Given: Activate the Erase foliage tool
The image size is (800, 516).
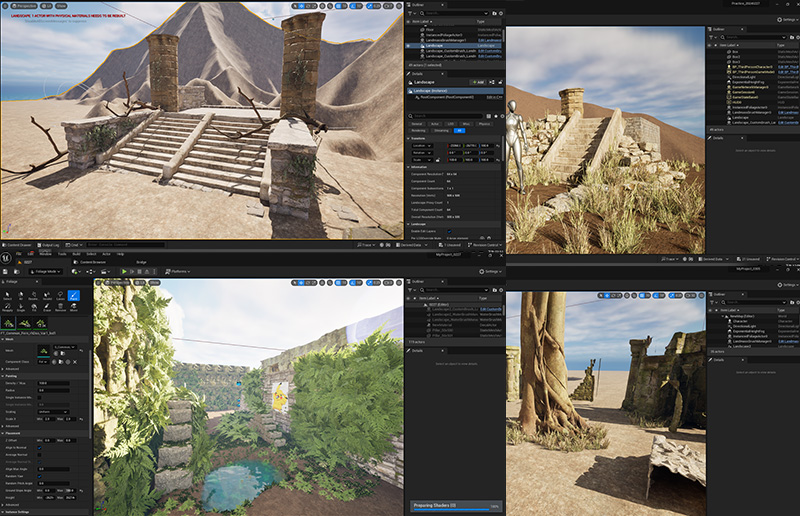Looking at the screenshot, I should point(47,307).
